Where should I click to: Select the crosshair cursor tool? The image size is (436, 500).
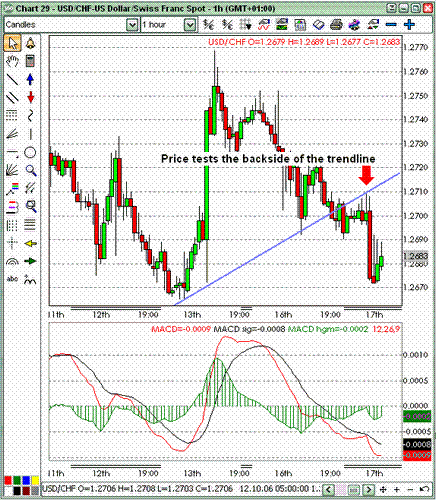pyautogui.click(x=12, y=243)
